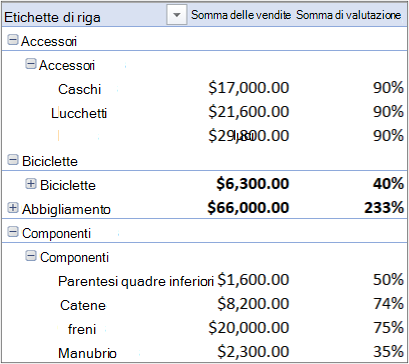409x364 pixels.
Task: Select the Abbigliamento row label
Action: (66, 209)
